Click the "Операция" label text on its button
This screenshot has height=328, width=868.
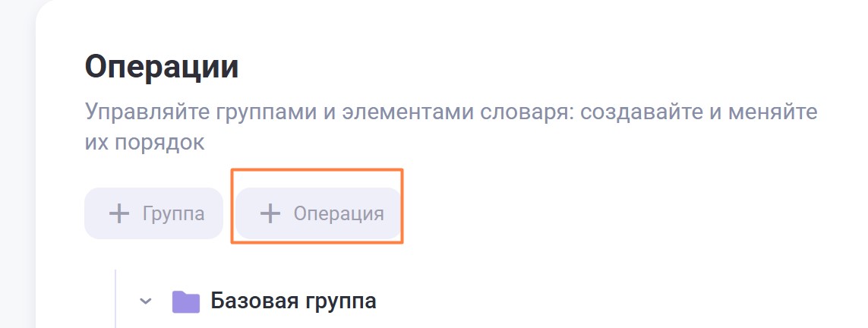pos(339,213)
